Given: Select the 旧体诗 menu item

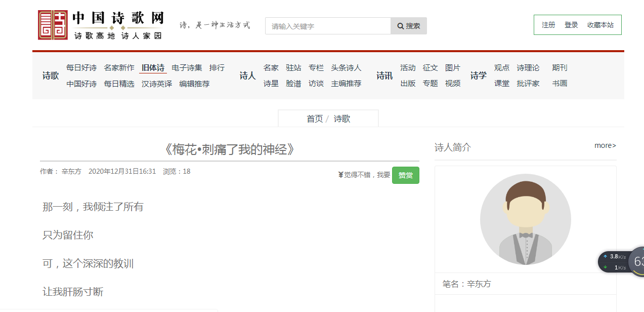Looking at the screenshot, I should tap(153, 68).
